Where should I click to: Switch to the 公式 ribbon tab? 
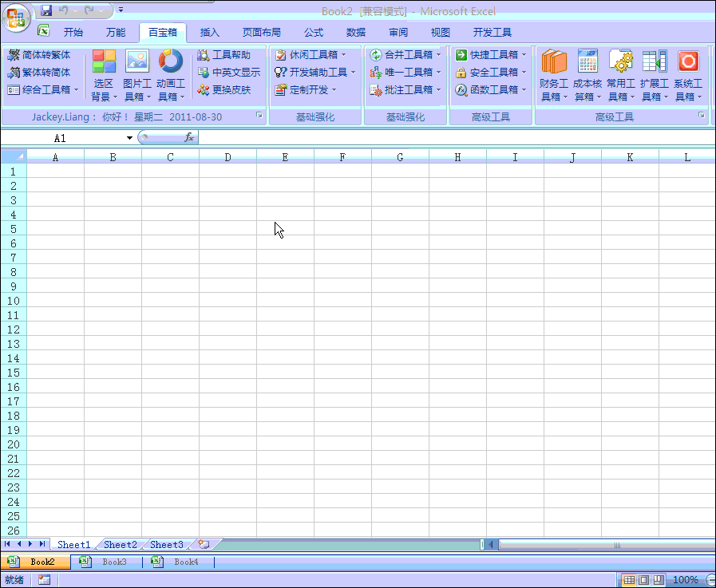click(313, 32)
